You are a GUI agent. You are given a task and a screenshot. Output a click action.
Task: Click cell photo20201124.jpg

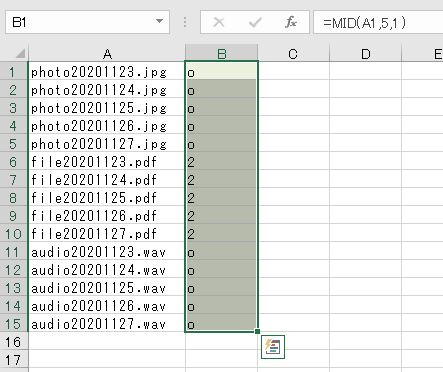[107, 90]
